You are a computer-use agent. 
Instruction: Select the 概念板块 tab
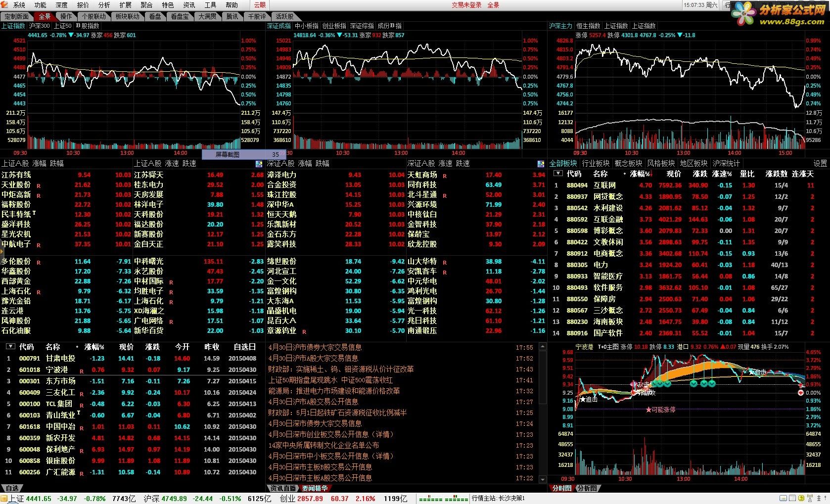pos(628,163)
